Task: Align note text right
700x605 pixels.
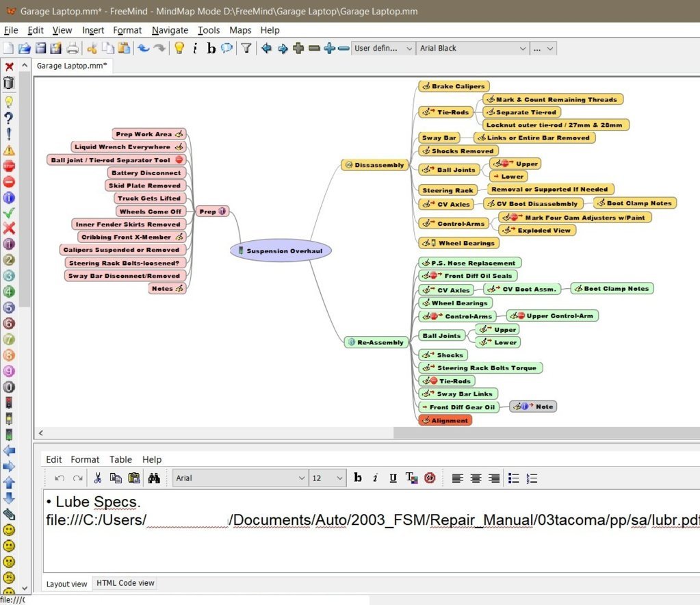Action: click(494, 478)
